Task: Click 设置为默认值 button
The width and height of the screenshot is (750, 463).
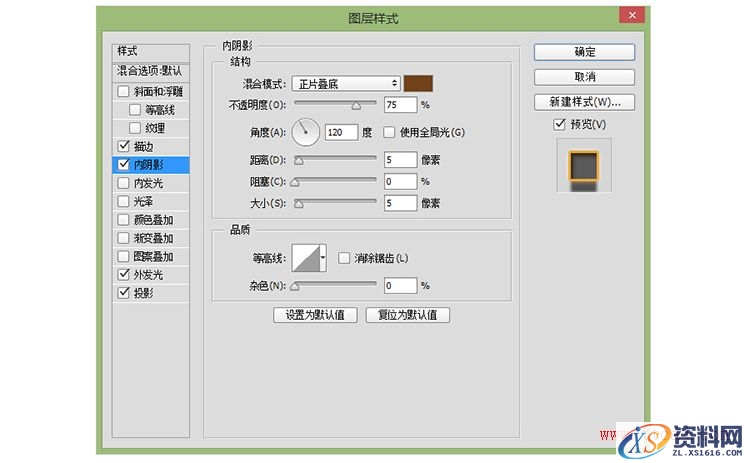Action: [315, 315]
